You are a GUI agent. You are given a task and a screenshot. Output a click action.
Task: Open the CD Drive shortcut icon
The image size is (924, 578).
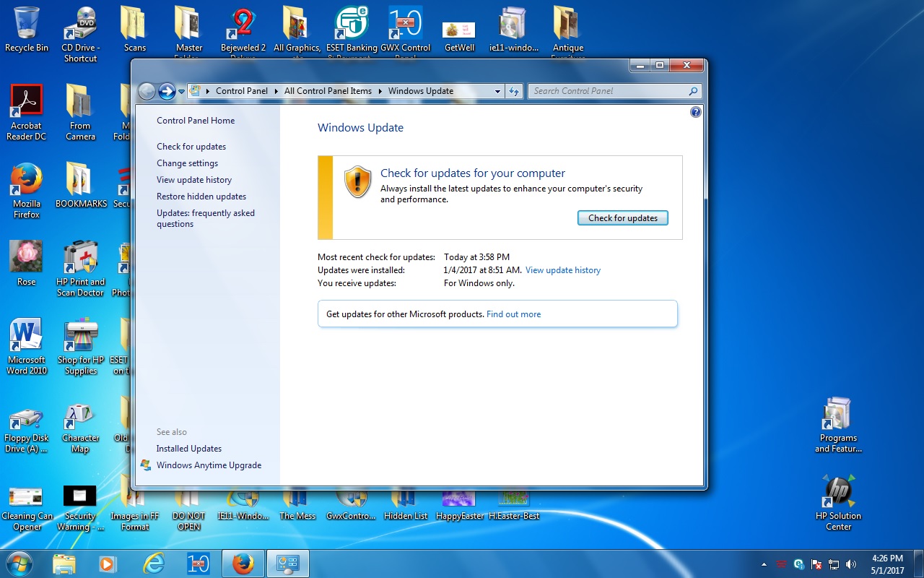coord(80,35)
